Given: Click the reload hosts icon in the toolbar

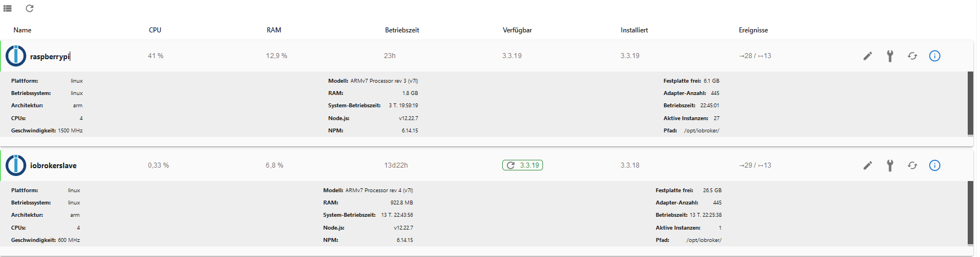Looking at the screenshot, I should 30,8.
